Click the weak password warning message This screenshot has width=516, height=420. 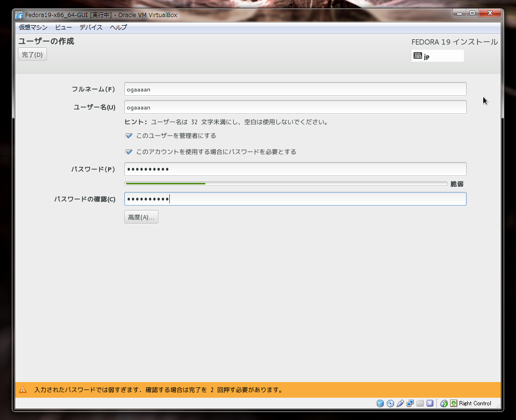point(158,390)
